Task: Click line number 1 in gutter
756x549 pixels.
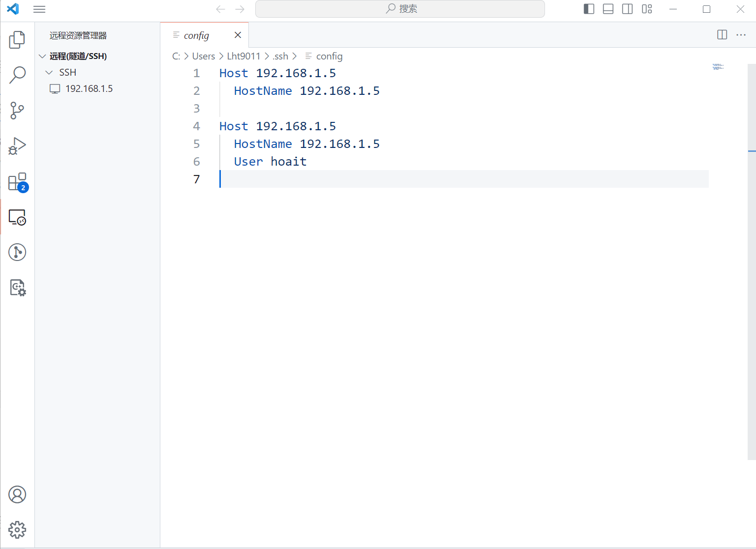Action: pyautogui.click(x=196, y=73)
